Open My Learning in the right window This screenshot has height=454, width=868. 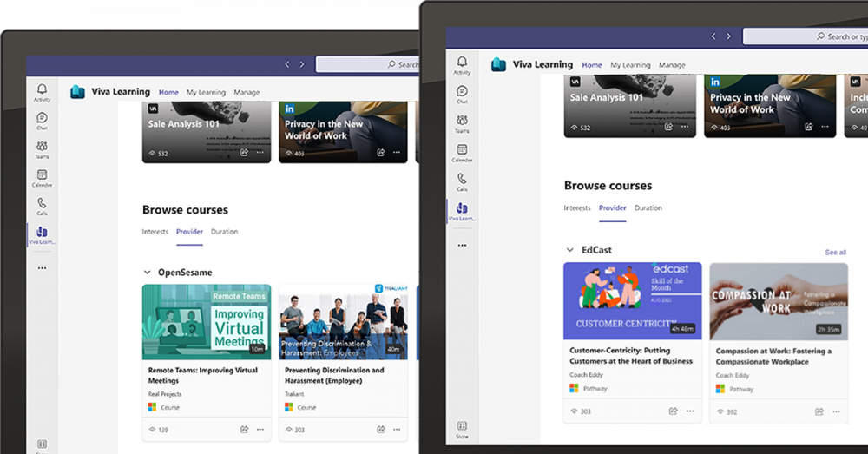(x=629, y=65)
